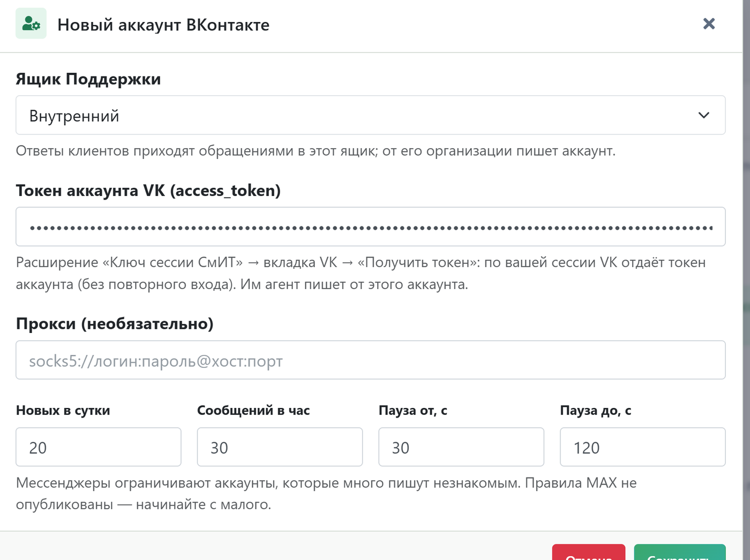Image resolution: width=750 pixels, height=560 pixels.
Task: Click the Пауза от, с label
Action: (413, 411)
